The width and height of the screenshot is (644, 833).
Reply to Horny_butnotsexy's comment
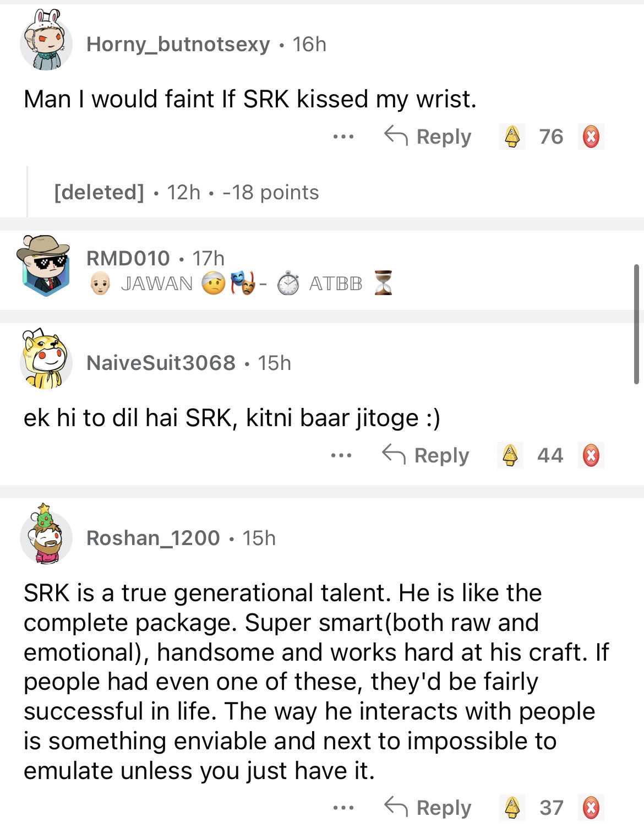pyautogui.click(x=428, y=137)
